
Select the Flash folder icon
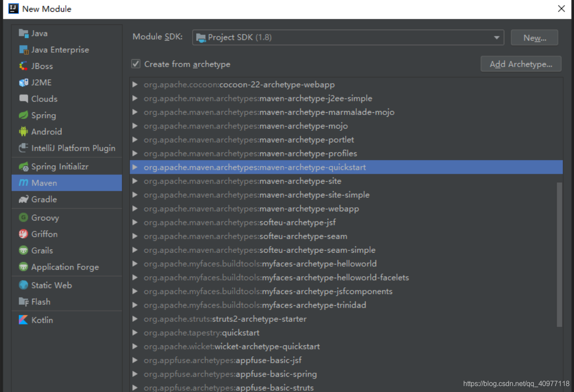pos(24,301)
